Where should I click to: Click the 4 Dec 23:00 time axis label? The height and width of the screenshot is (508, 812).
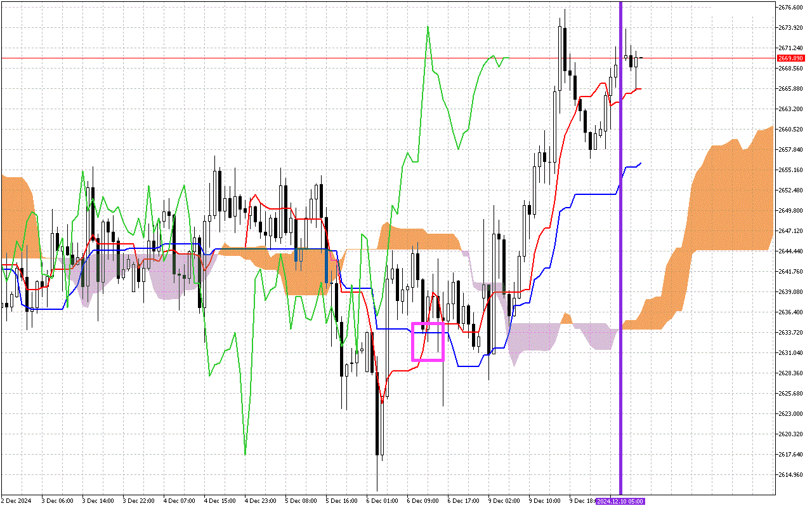click(x=260, y=501)
